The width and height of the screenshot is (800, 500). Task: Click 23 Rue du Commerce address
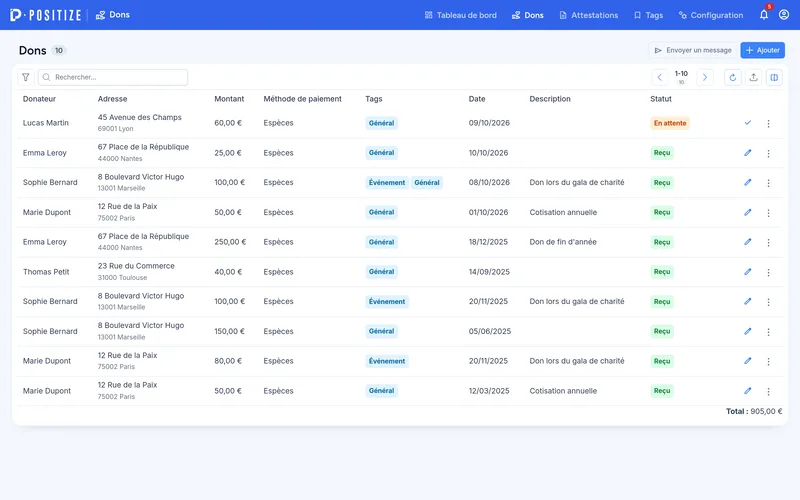[x=136, y=266]
